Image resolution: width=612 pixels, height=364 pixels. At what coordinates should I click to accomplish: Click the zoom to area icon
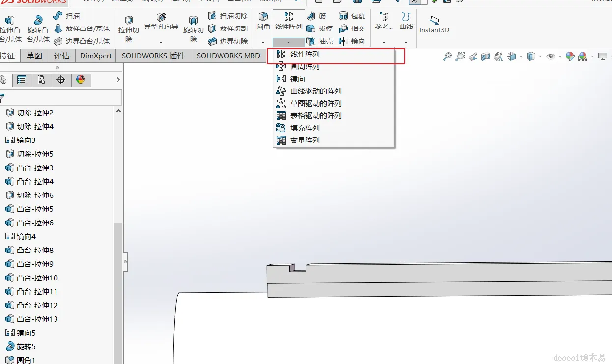(460, 56)
